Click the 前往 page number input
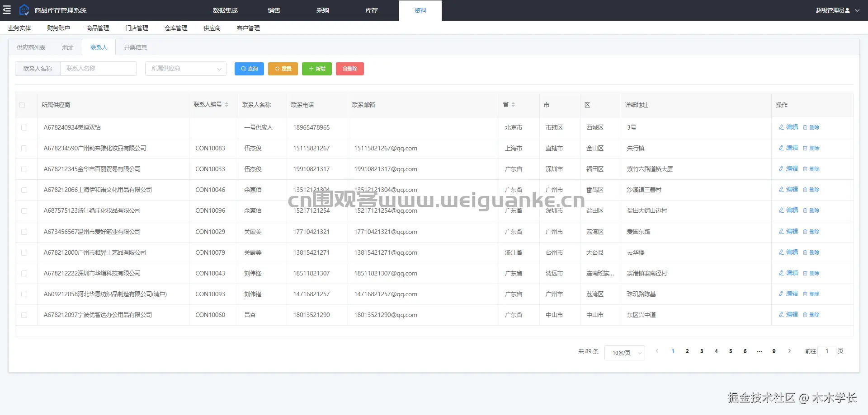This screenshot has width=868, height=415. [x=827, y=351]
